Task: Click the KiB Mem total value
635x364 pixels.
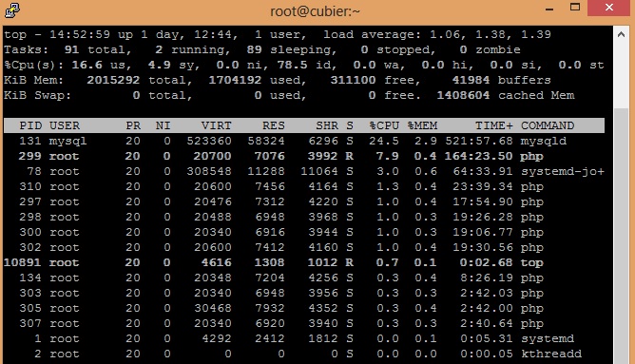Action: tap(113, 80)
